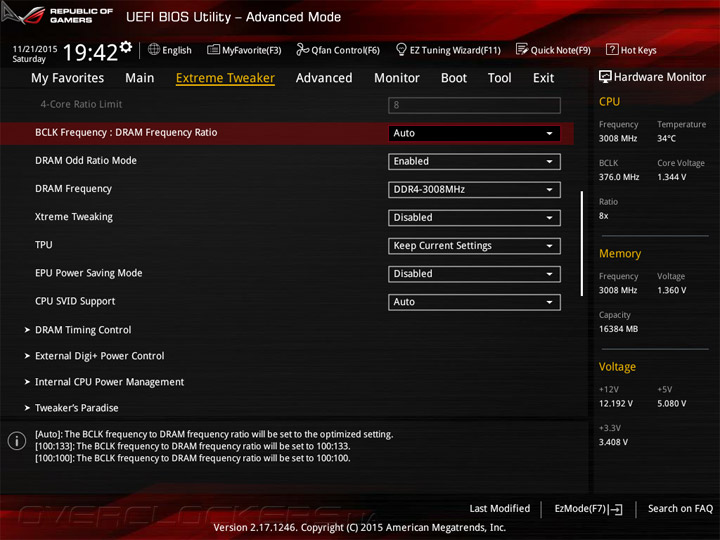
Task: Click the +5V 5.080 V reading
Action: [671, 403]
